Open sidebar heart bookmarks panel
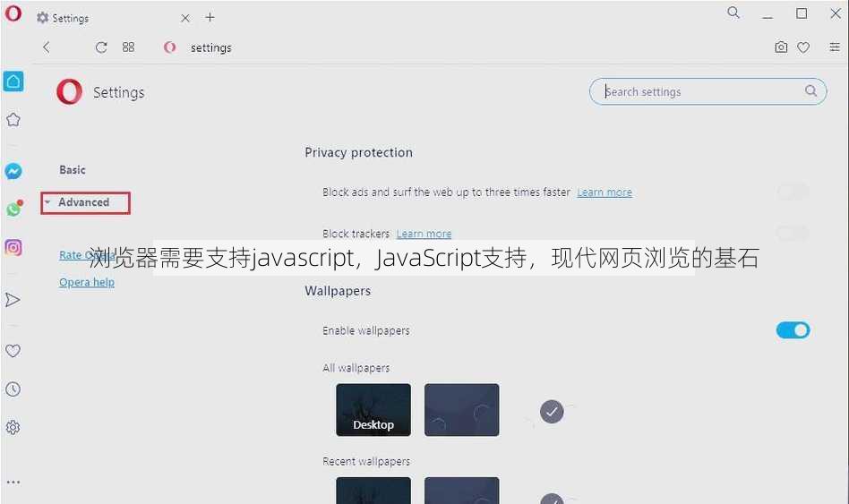 (13, 350)
